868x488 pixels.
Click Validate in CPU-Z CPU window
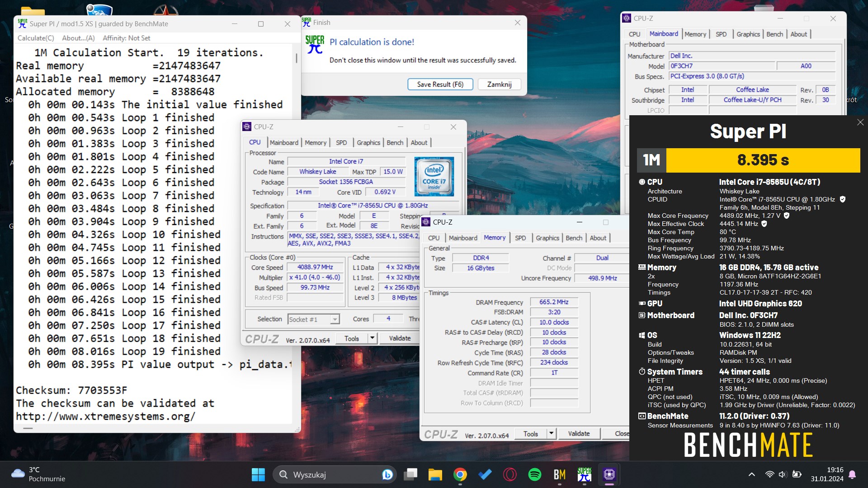click(400, 338)
